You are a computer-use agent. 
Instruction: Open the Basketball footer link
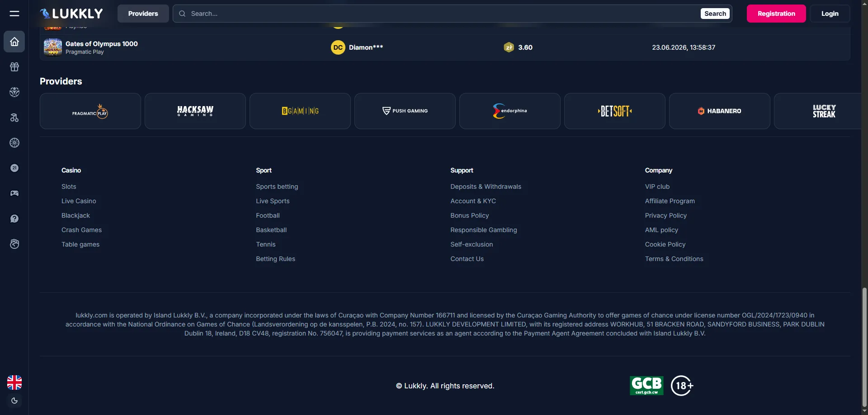tap(271, 230)
